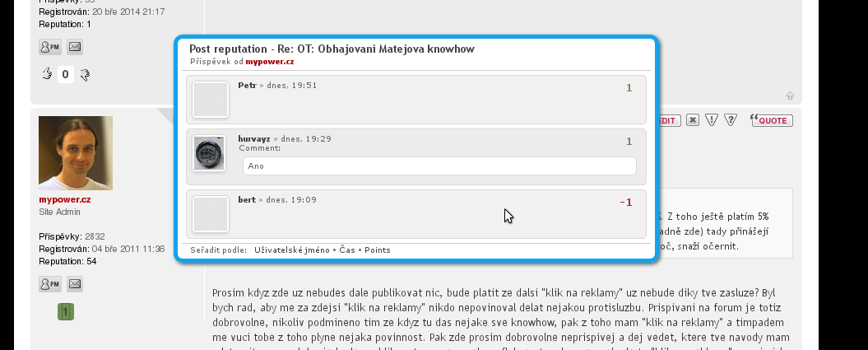Image resolution: width=868 pixels, height=350 pixels.
Task: Click 'Site Admin' rank text
Action: (x=60, y=212)
